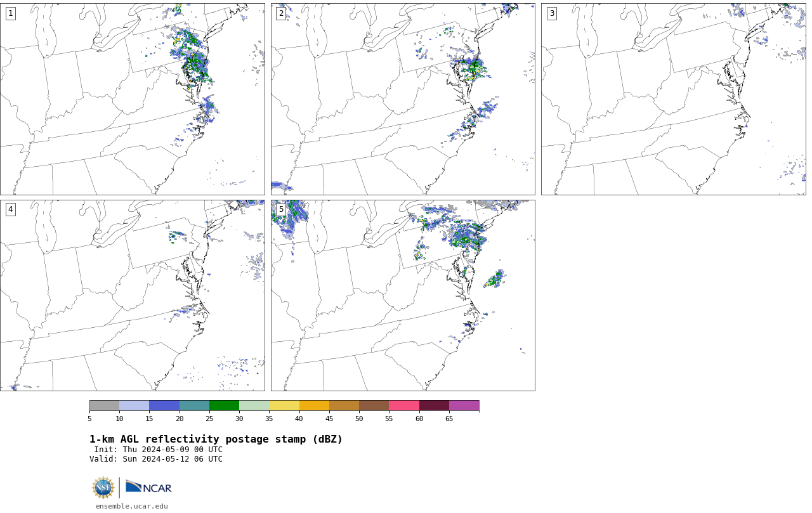
Task: Click the member number 5 label box
Action: point(281,209)
